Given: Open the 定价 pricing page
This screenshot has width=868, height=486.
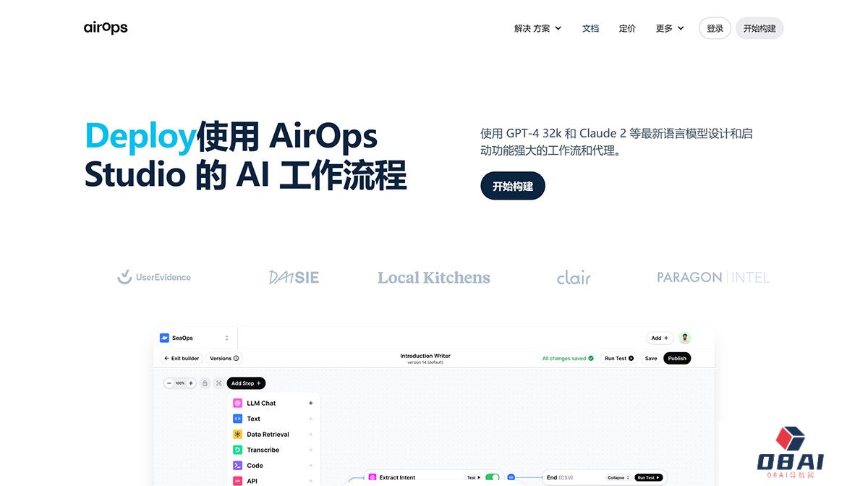Looking at the screenshot, I should coord(627,28).
